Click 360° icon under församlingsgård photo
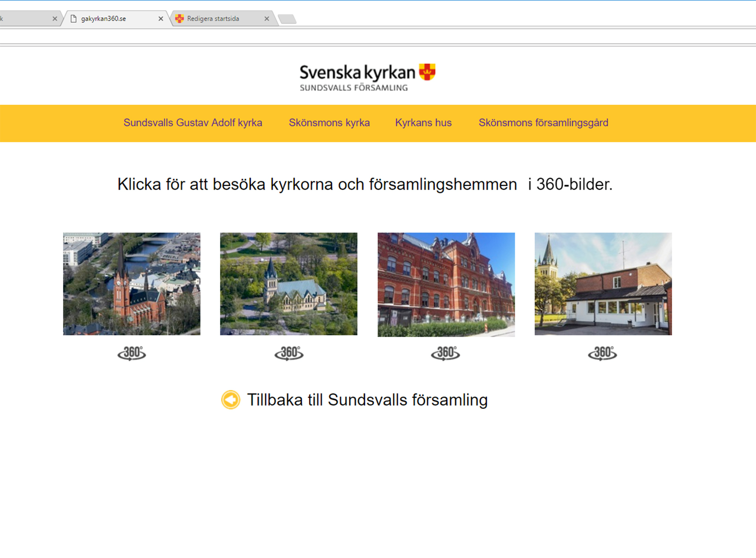The height and width of the screenshot is (558, 756). (x=602, y=353)
